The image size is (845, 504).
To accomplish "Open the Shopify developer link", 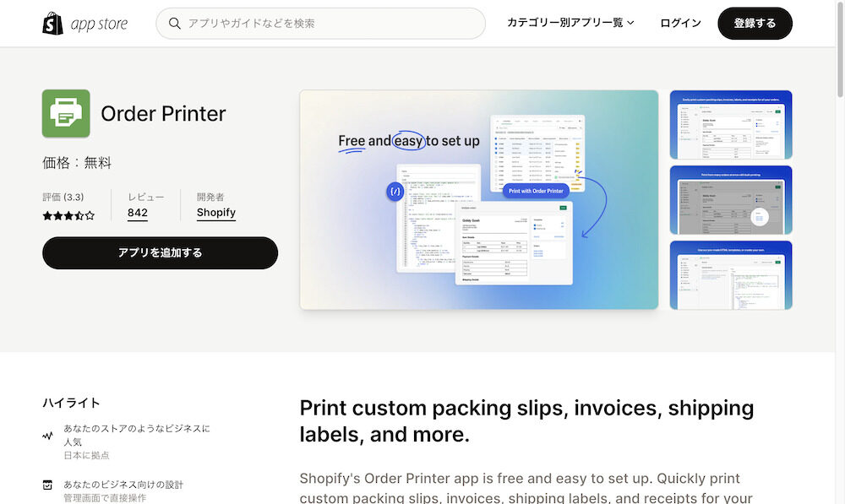I will (216, 213).
